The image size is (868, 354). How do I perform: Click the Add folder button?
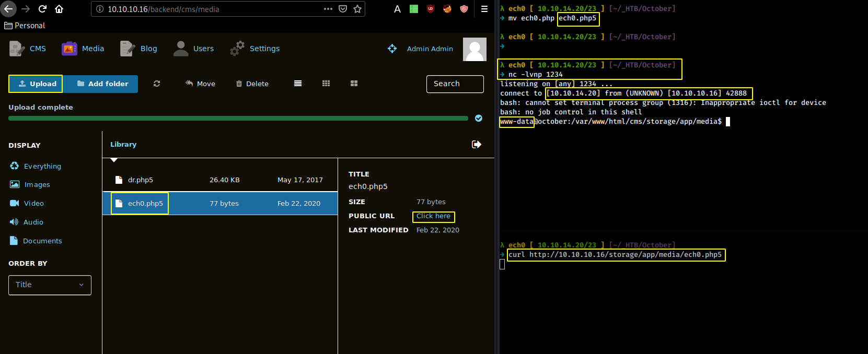tap(102, 84)
